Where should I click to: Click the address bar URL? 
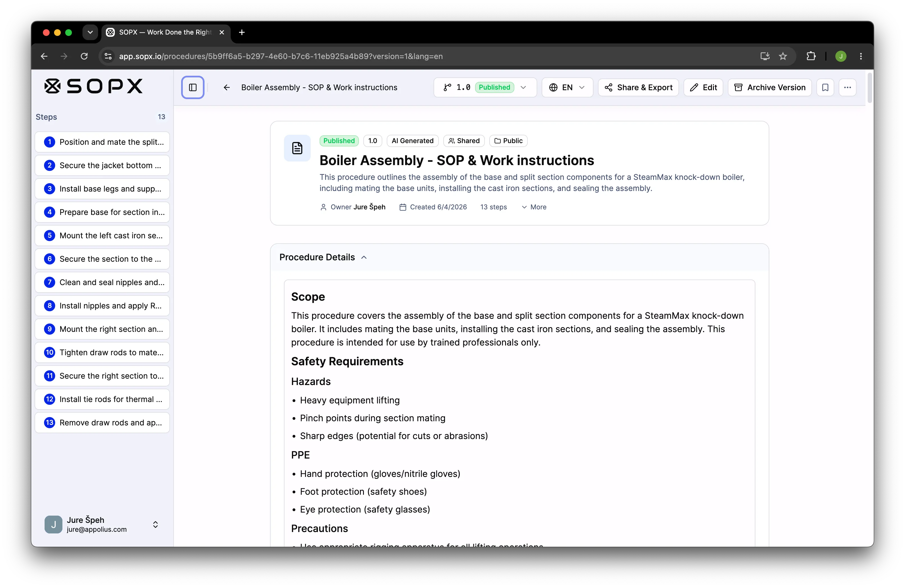(x=281, y=56)
